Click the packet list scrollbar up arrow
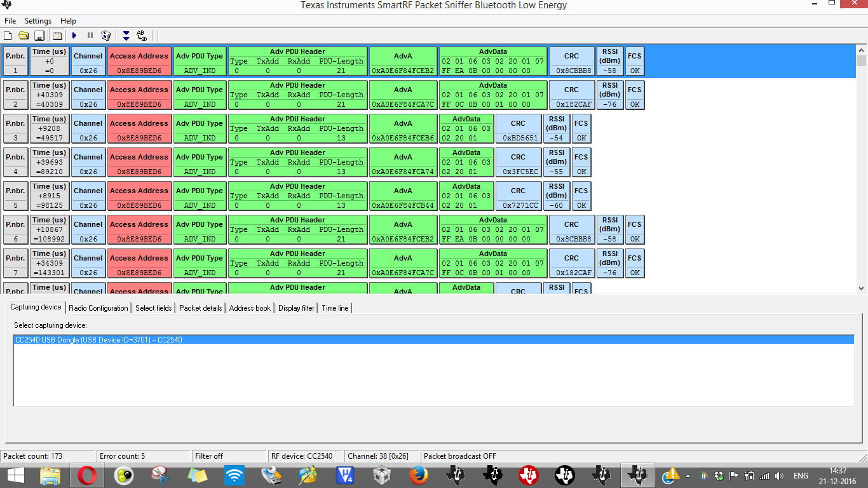868x488 pixels. point(862,50)
